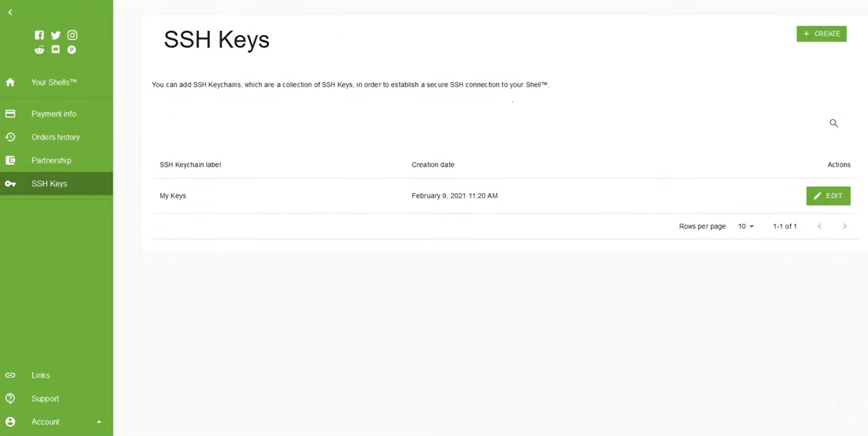The image size is (868, 436).
Task: Click the search magnifier icon
Action: pyautogui.click(x=834, y=123)
